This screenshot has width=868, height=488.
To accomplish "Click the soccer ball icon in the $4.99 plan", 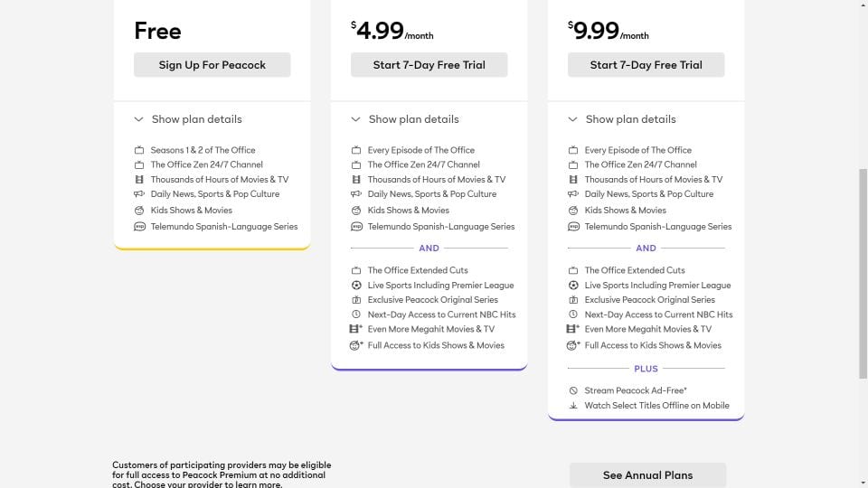I will tap(356, 285).
